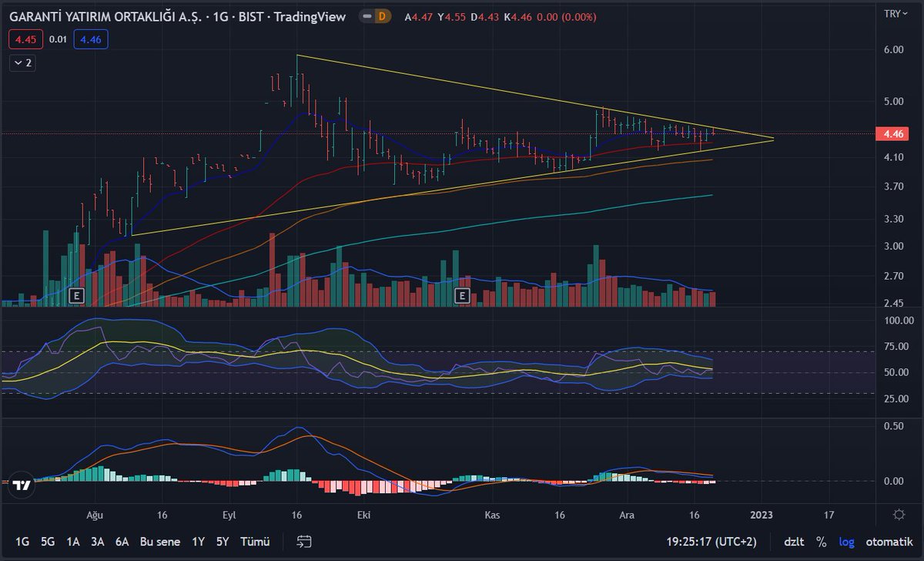Viewport: 924px width, 561px height.
Task: Click the Ara date axis label
Action: (627, 514)
